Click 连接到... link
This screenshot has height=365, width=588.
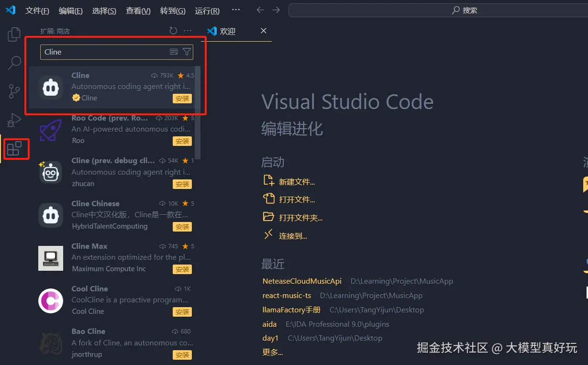(293, 236)
